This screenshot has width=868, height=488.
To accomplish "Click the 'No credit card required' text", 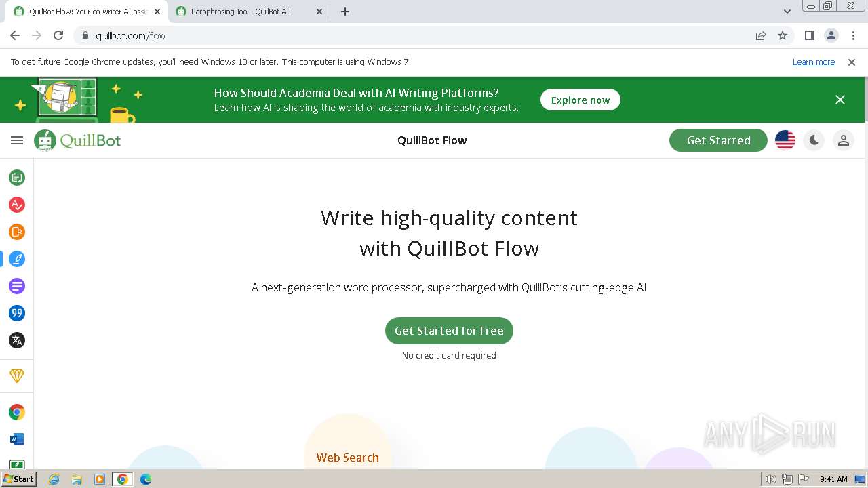I will point(449,355).
